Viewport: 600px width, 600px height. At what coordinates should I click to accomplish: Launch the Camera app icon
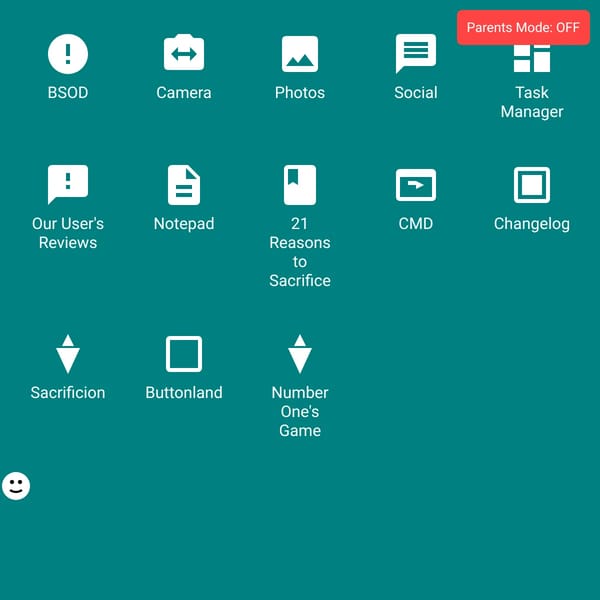(x=184, y=52)
